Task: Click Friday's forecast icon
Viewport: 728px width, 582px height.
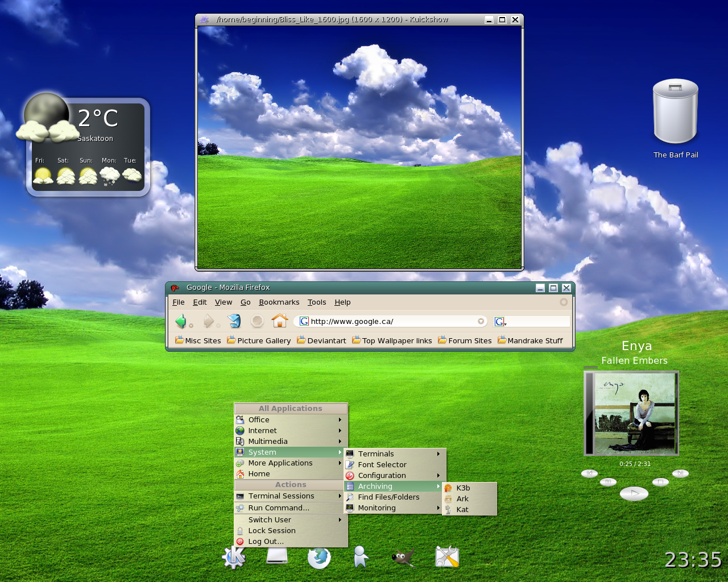Action: point(43,176)
